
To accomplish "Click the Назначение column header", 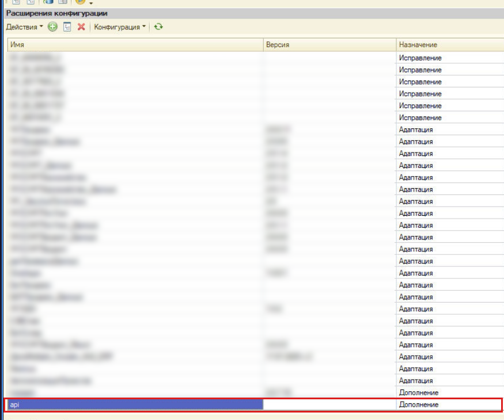I will pyautogui.click(x=450, y=45).
